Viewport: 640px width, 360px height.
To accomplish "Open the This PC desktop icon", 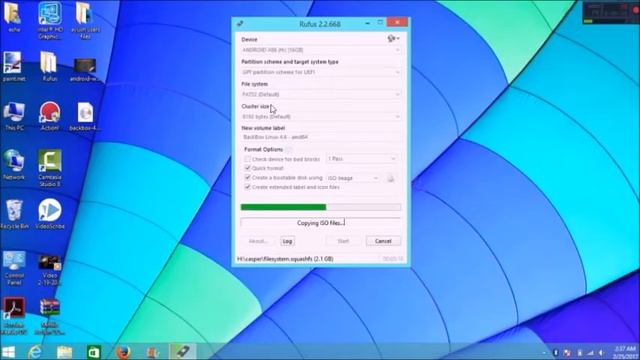I will click(x=14, y=116).
